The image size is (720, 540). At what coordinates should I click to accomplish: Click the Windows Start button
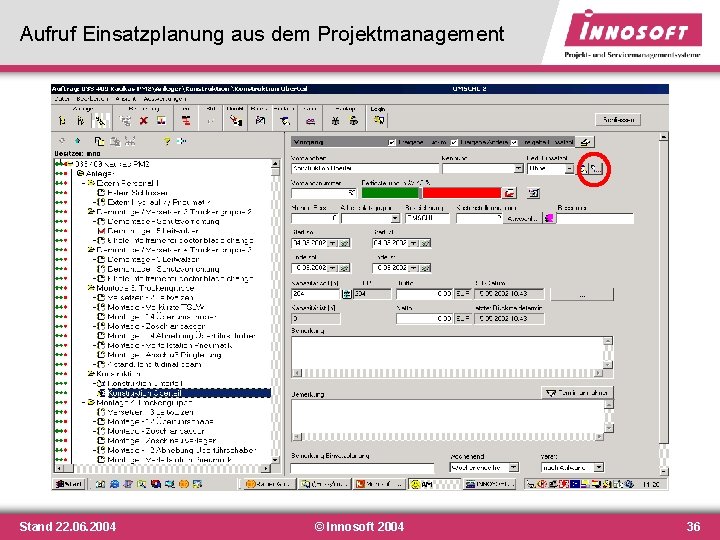coord(69,484)
